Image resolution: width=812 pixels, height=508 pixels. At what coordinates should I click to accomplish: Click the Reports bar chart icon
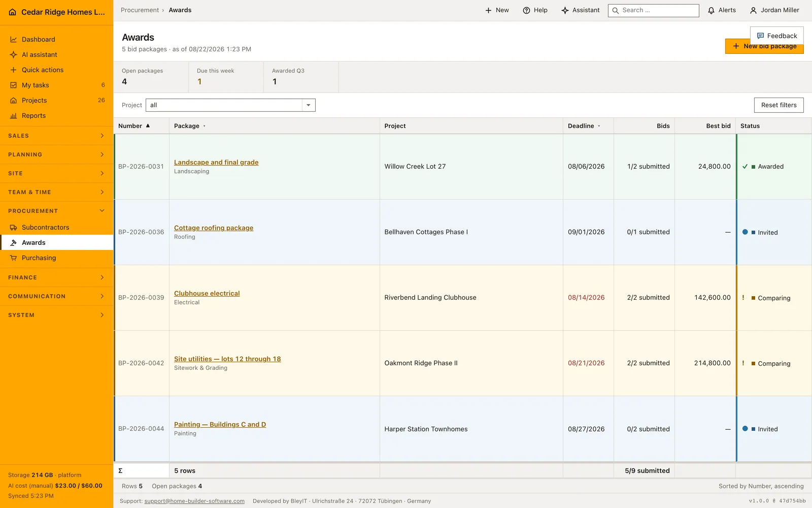[14, 115]
